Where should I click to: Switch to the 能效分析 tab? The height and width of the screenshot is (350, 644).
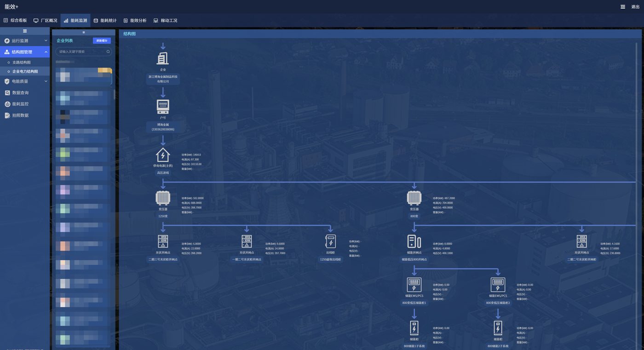135,21
